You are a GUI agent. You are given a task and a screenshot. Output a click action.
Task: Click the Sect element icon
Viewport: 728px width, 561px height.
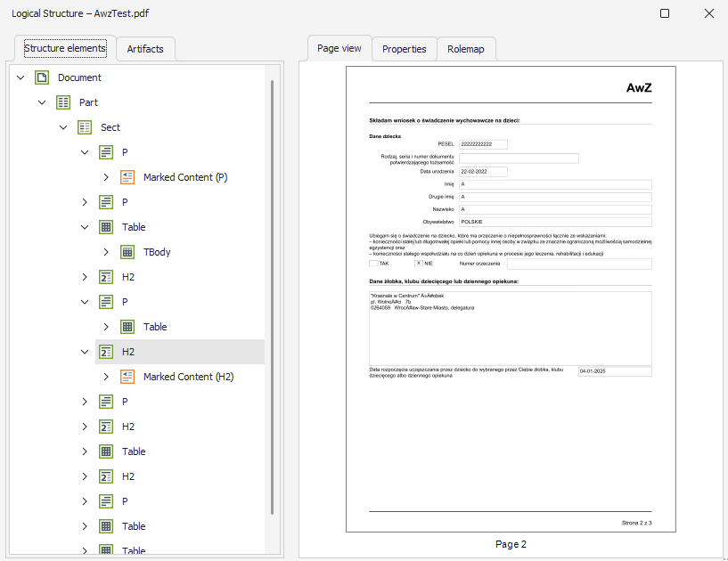85,127
